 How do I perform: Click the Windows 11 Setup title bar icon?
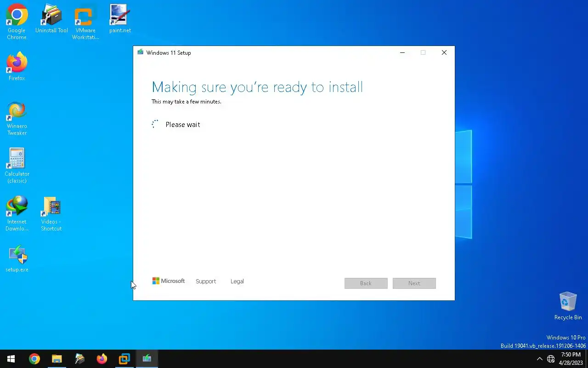(x=140, y=52)
